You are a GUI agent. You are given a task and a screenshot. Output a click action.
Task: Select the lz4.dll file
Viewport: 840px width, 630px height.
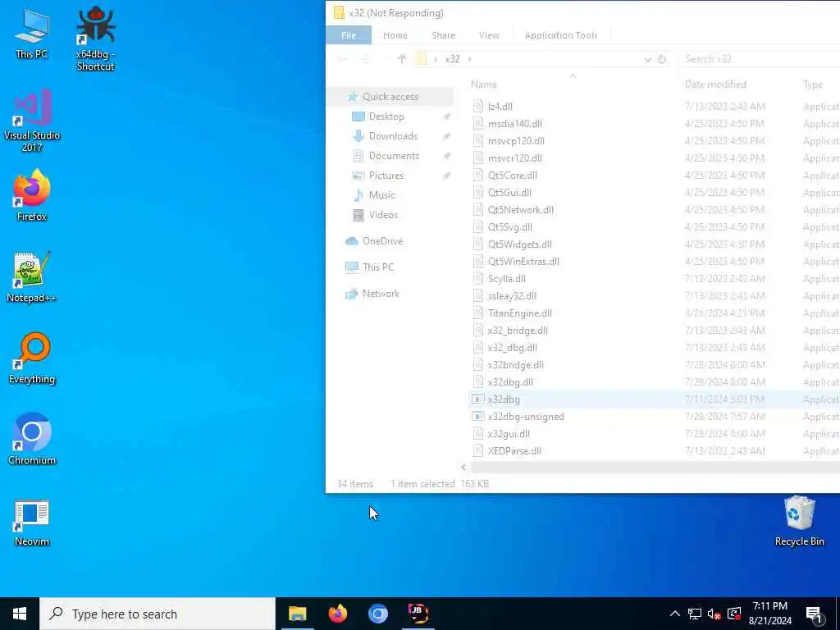click(x=500, y=107)
